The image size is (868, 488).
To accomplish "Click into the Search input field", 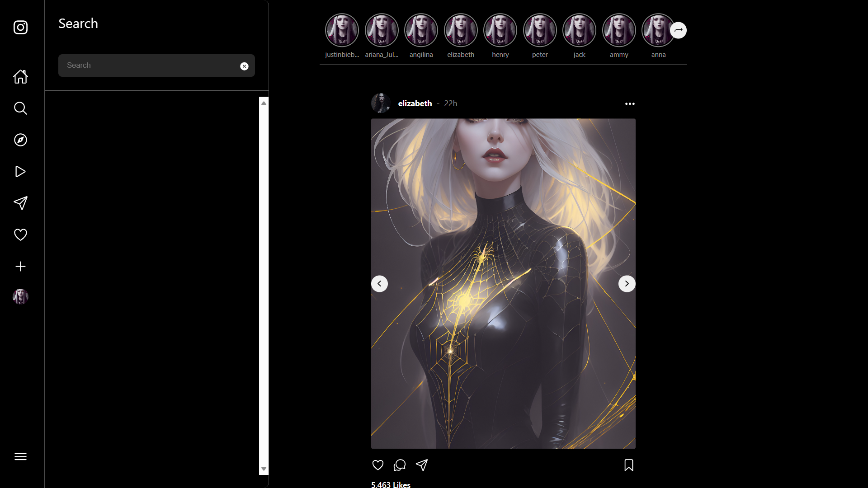I will pos(149,66).
